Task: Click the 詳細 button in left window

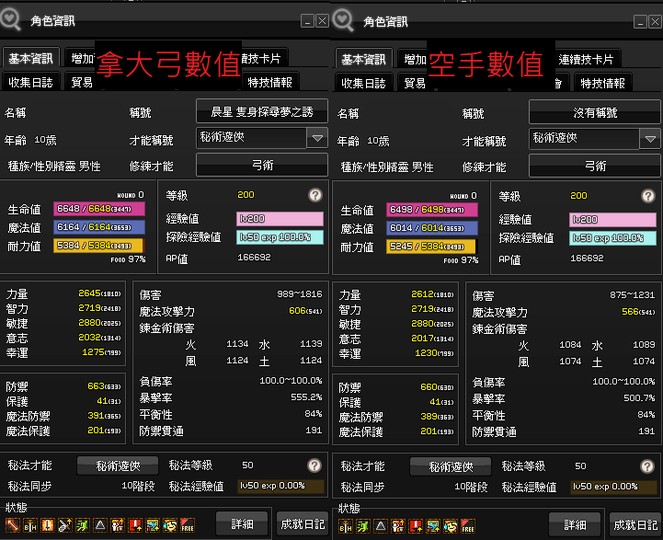Action: [x=242, y=524]
